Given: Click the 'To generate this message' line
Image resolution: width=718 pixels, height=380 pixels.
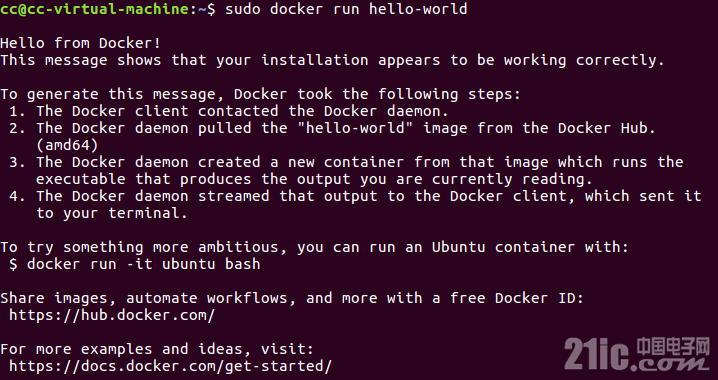Looking at the screenshot, I should tap(261, 94).
